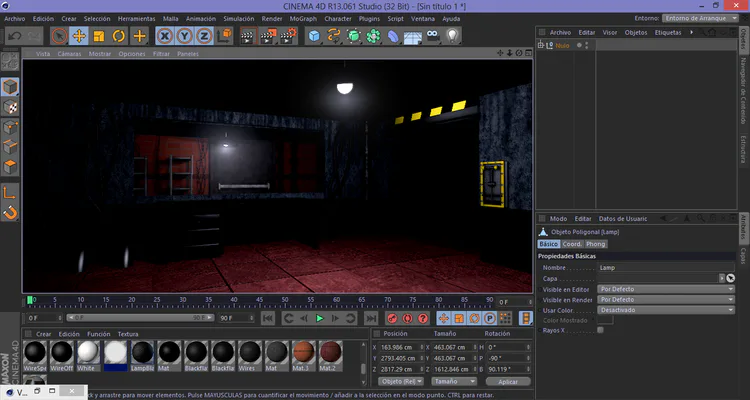Open the Character menu
Viewport: 750px width, 400px height.
(x=338, y=19)
